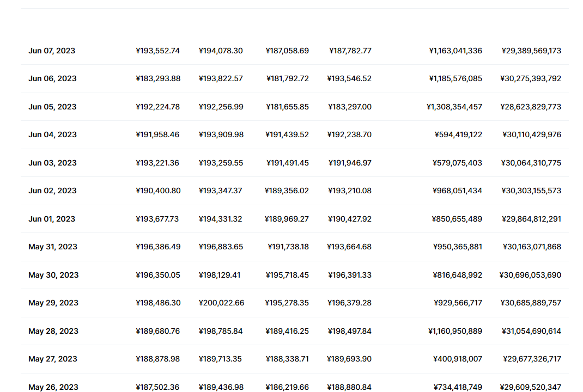Click market cap ¥31,054,690,614
Image resolution: width=583 pixels, height=392 pixels.
click(x=531, y=331)
